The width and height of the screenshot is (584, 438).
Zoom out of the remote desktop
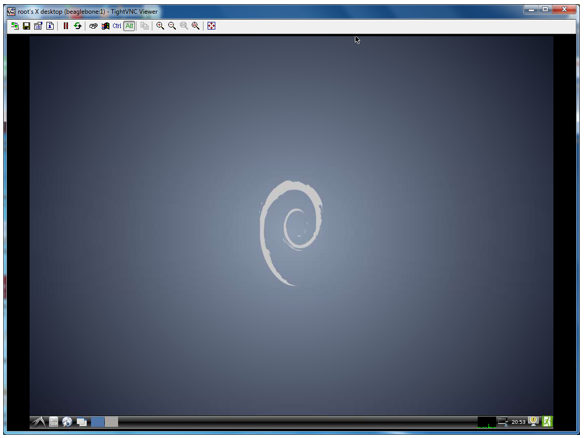coord(172,26)
